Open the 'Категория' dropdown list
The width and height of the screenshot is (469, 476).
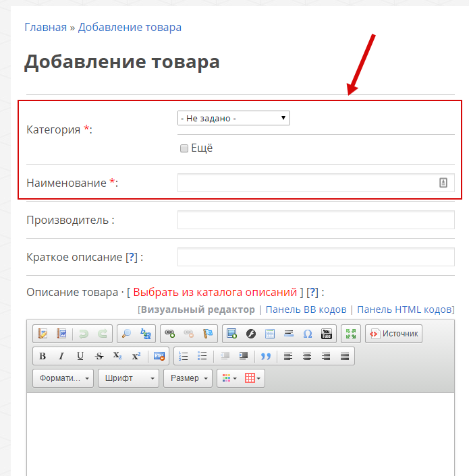pos(233,118)
